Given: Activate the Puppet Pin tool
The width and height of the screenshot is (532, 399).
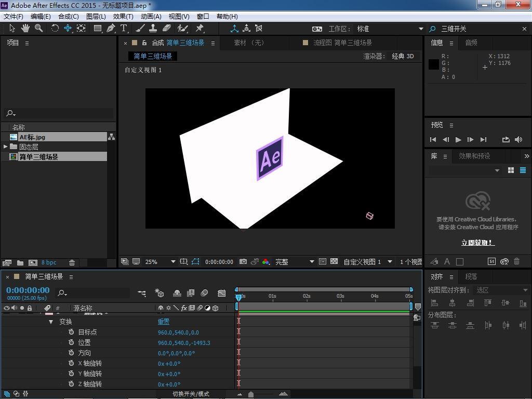Looking at the screenshot, I should [x=199, y=29].
